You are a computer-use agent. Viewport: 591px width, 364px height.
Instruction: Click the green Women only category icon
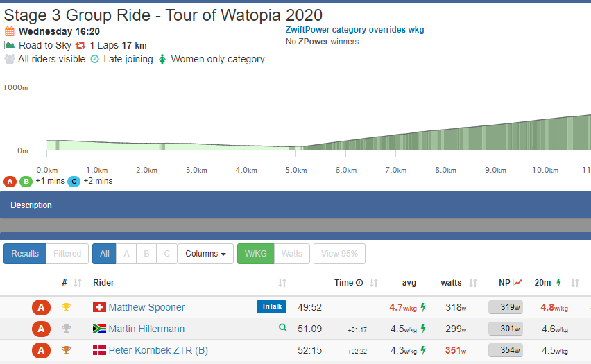tap(162, 60)
